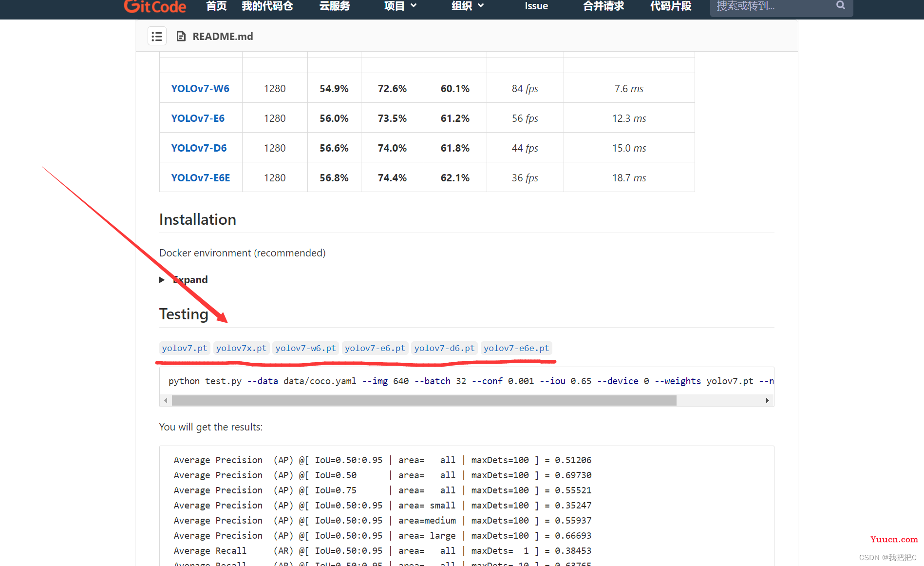
Task: Click 'Docker environment (recommended)' text
Action: point(243,253)
